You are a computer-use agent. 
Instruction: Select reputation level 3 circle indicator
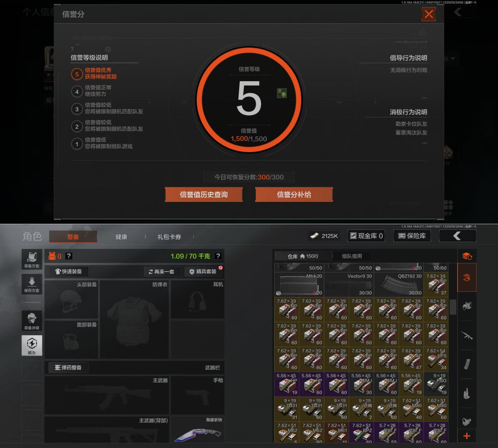tap(77, 109)
